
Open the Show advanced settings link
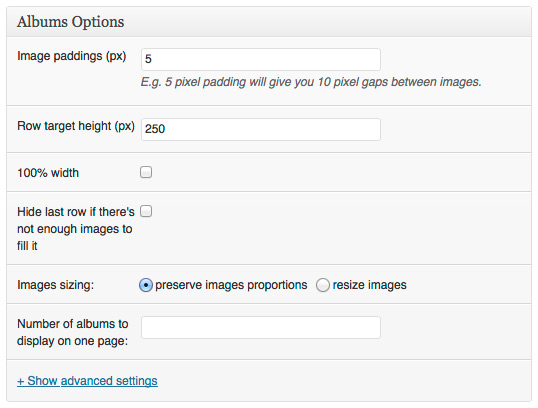(87, 381)
